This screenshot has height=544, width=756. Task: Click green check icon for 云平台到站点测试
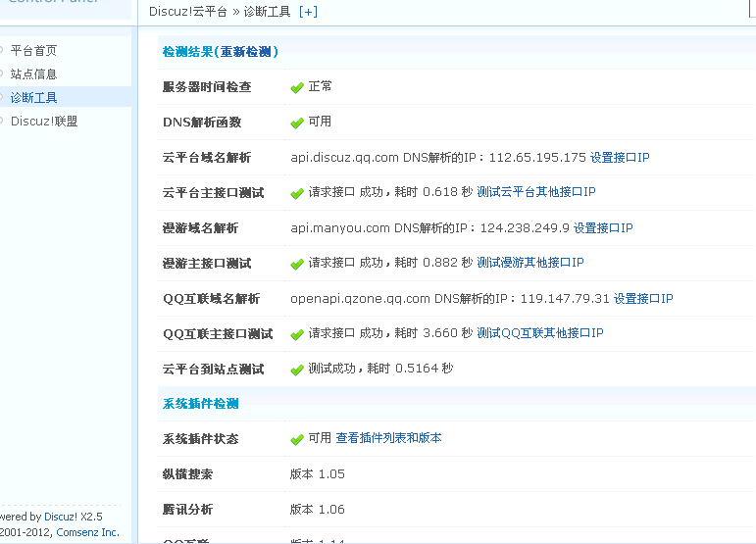[297, 371]
